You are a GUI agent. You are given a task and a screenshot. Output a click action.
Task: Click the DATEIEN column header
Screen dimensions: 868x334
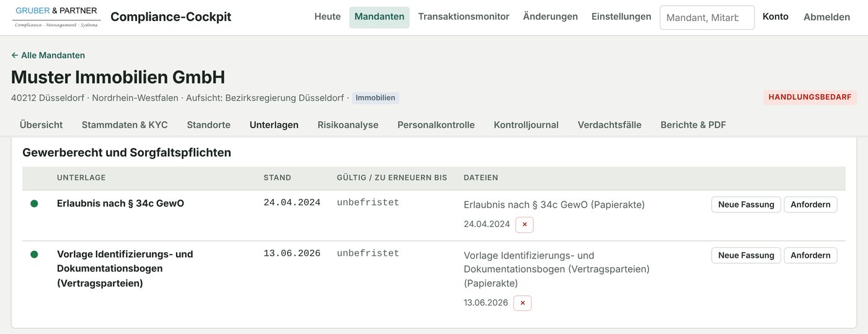pyautogui.click(x=481, y=178)
